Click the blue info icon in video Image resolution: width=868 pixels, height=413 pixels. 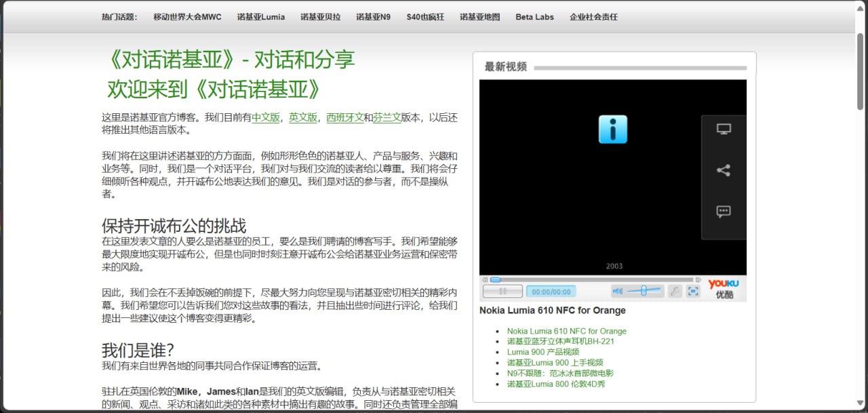[612, 129]
